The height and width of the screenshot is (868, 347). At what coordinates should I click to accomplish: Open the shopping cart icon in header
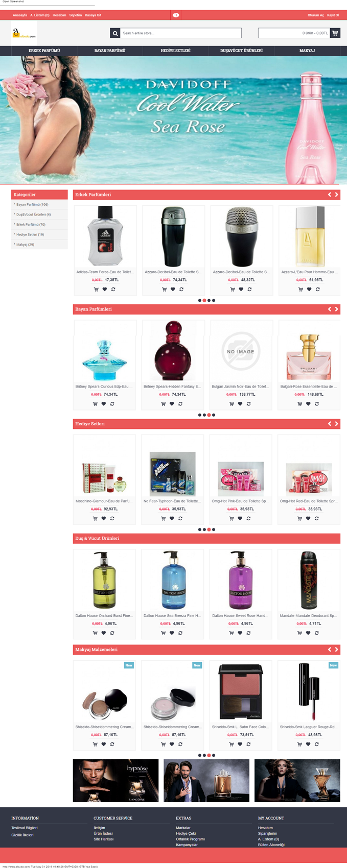coord(335,33)
